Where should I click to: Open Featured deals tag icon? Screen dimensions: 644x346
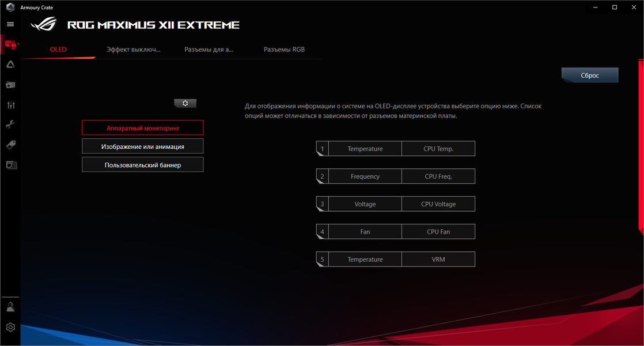tap(11, 145)
